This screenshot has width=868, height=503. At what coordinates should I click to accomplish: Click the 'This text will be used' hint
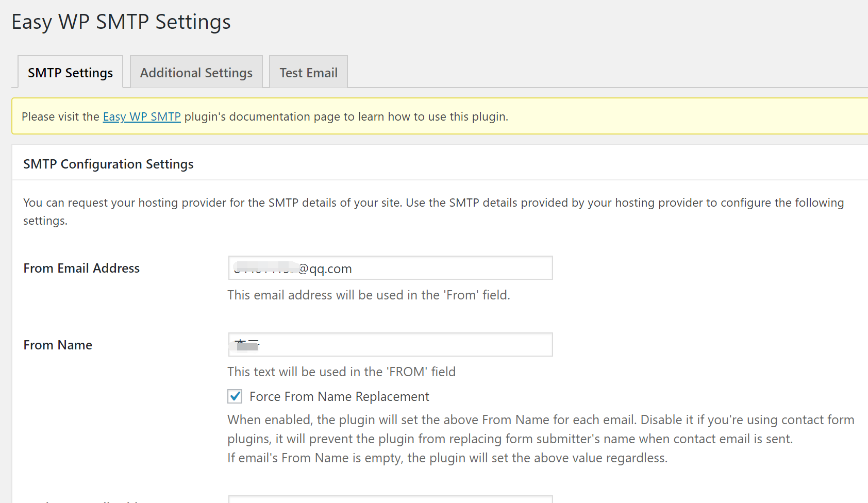341,372
